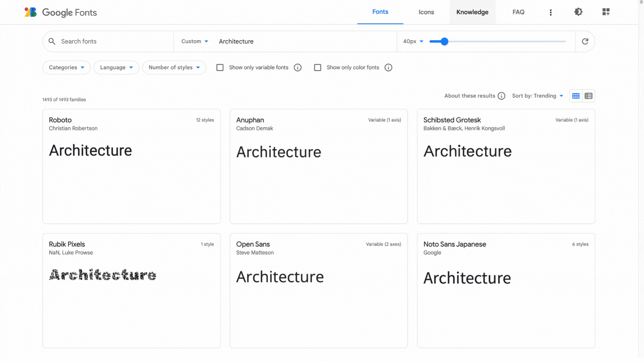Select the Fonts tab
This screenshot has width=644, height=362.
[380, 12]
